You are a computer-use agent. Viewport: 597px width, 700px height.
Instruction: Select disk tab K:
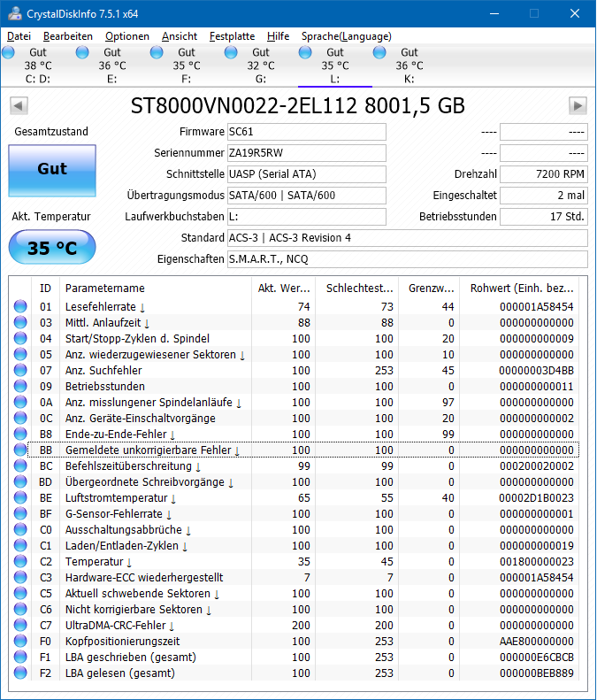(409, 65)
